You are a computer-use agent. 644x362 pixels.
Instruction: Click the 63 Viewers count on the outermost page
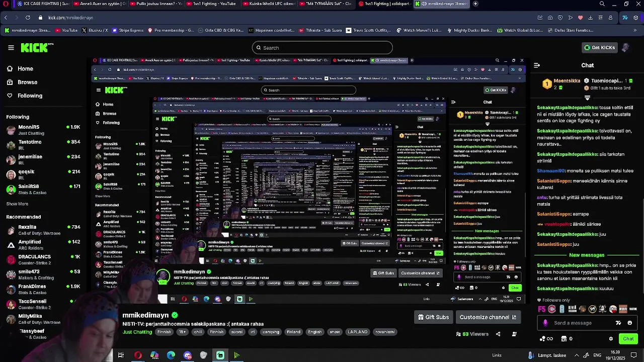[472, 334]
